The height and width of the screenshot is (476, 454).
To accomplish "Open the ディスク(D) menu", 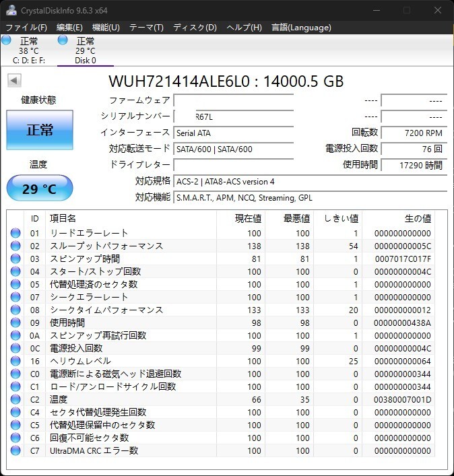I will (195, 28).
